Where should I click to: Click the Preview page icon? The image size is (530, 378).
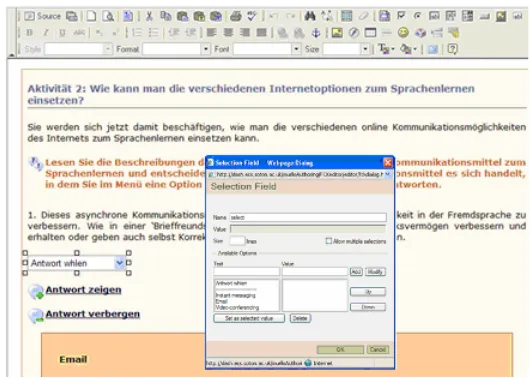108,16
